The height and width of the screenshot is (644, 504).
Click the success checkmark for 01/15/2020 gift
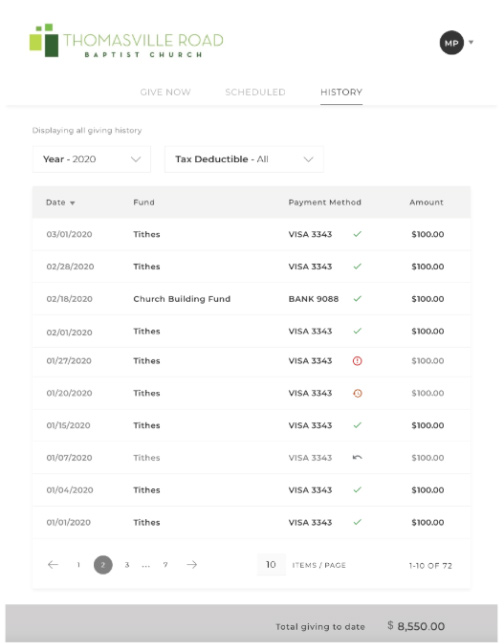(x=357, y=425)
